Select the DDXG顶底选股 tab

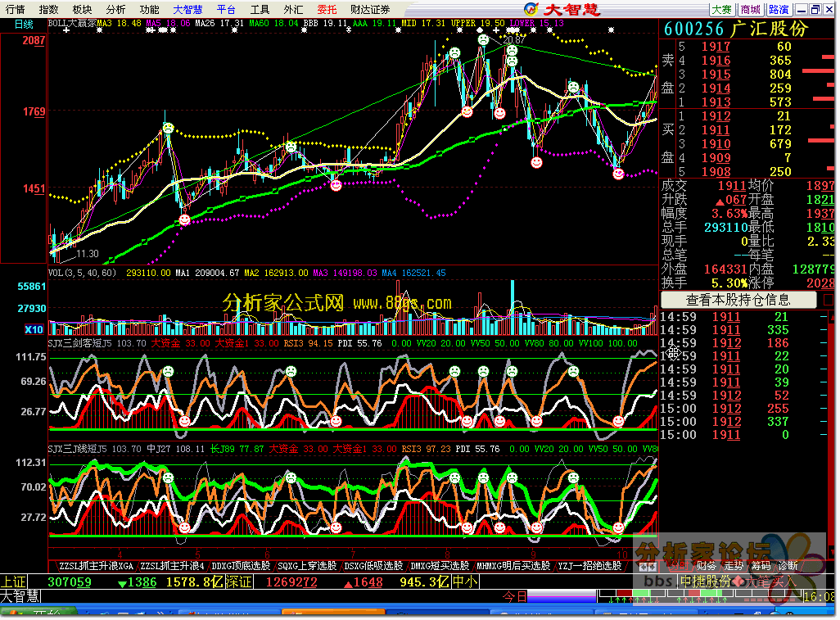point(241,565)
